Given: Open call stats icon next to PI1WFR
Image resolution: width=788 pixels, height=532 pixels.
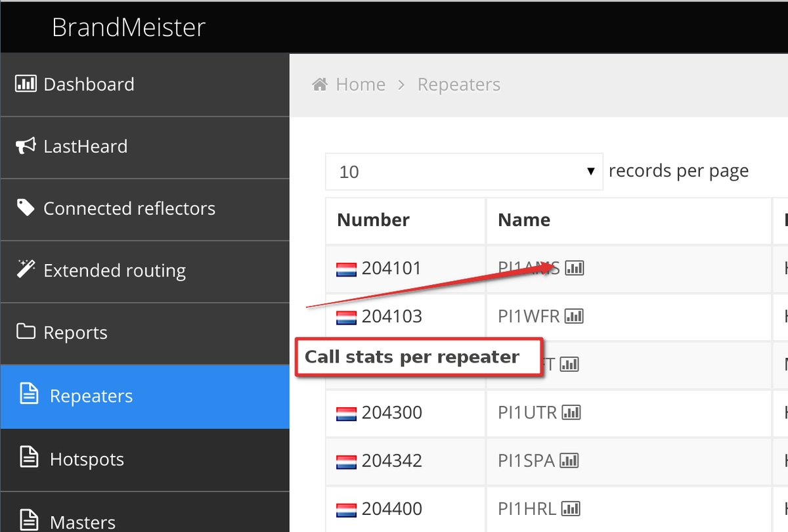Looking at the screenshot, I should [574, 317].
